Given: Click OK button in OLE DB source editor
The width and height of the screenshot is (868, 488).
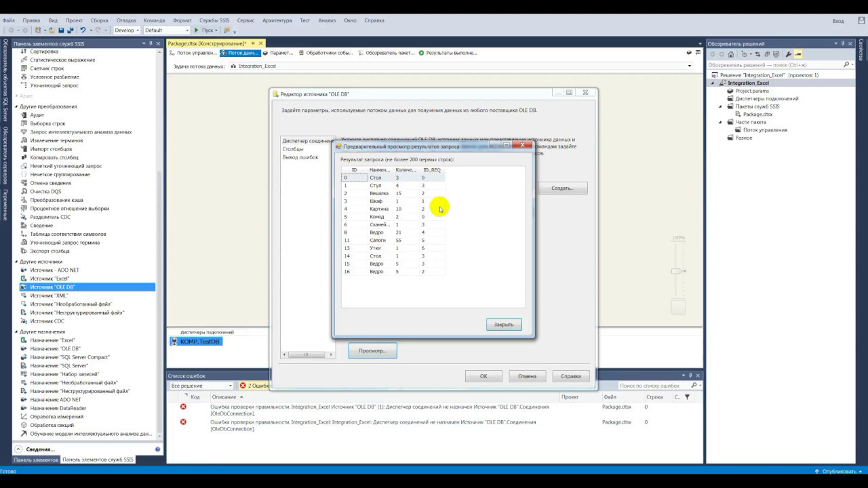Looking at the screenshot, I should [484, 376].
